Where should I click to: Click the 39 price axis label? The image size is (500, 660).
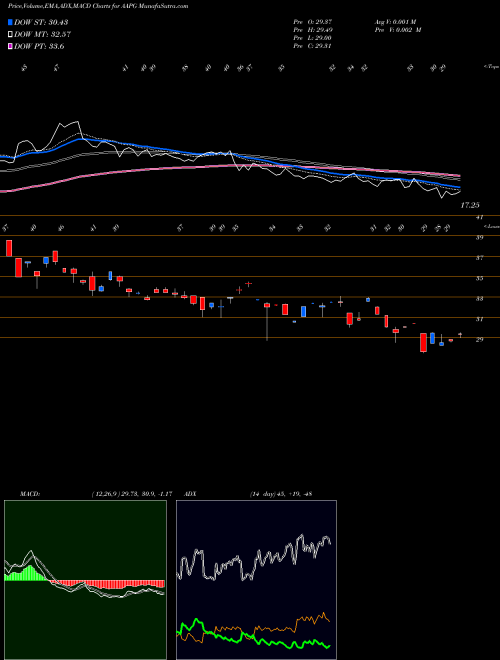[x=479, y=237]
